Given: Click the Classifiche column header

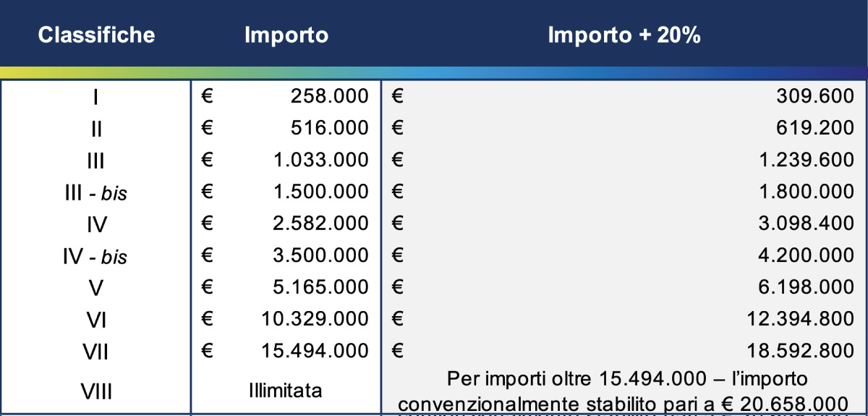Looking at the screenshot, I should tap(96, 35).
